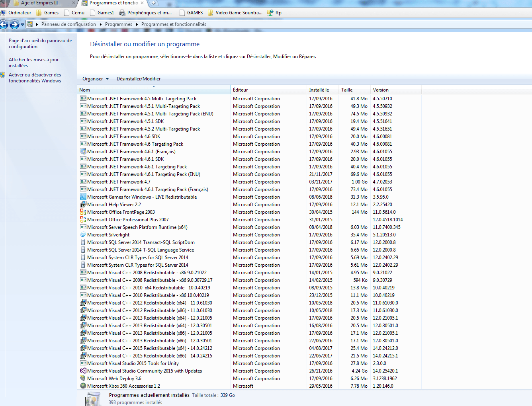532x406 pixels.
Task: Click version 12.0.4518.1014 cell
Action: 387,220
